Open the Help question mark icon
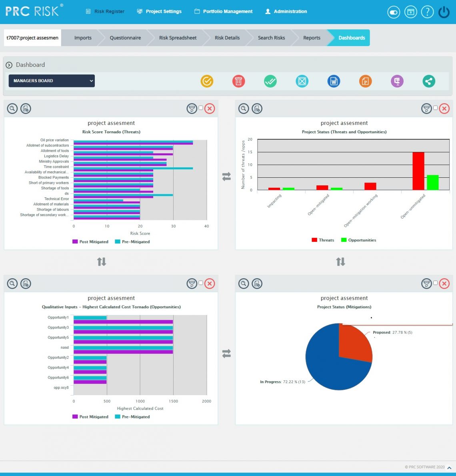The image size is (456, 476). pyautogui.click(x=427, y=12)
